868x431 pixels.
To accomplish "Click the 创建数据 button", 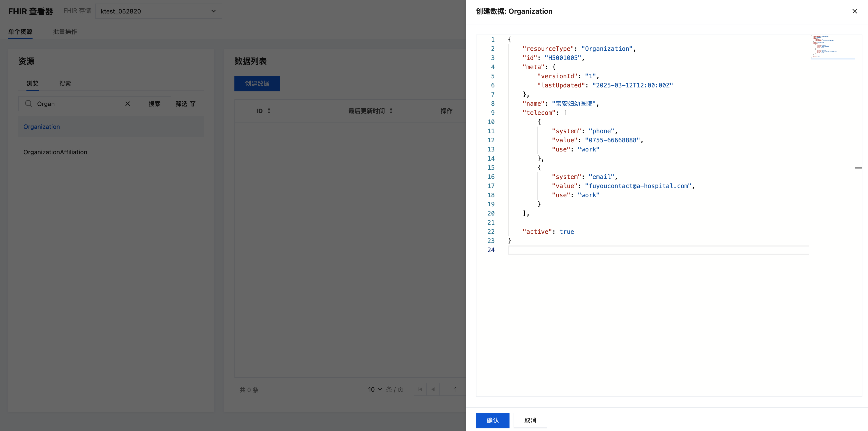I will [257, 83].
